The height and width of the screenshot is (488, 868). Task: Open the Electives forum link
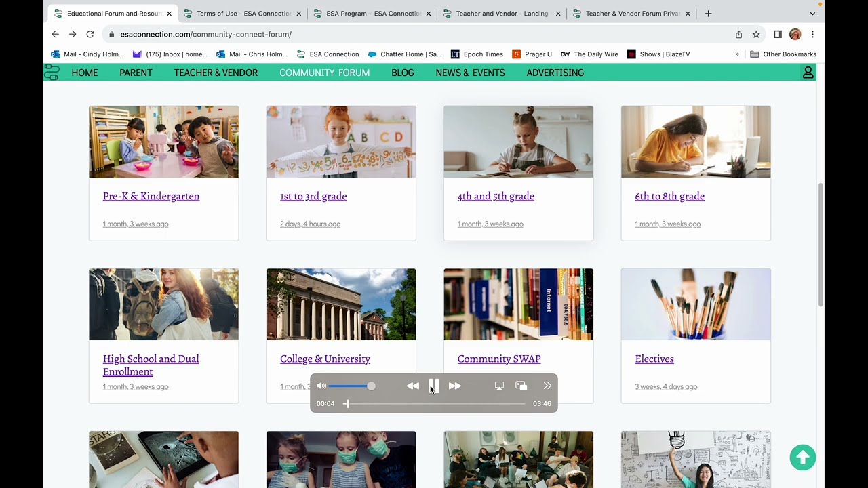coord(654,359)
